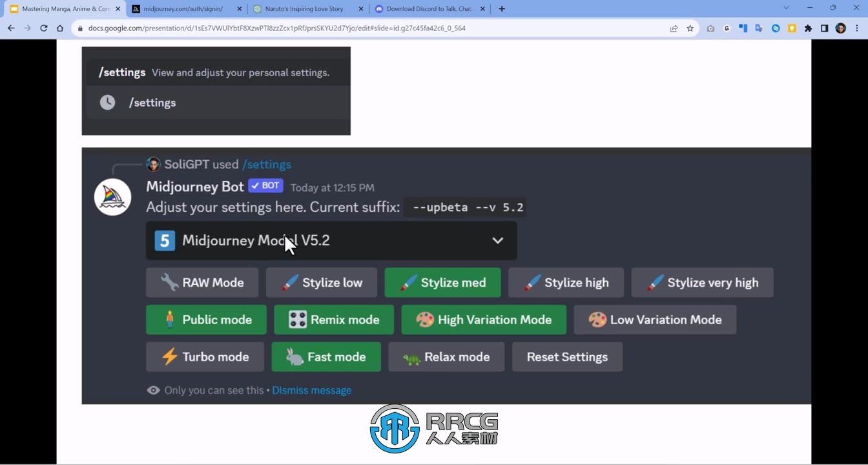This screenshot has width=868, height=465.
Task: Click the SoliGPT small user avatar
Action: (x=153, y=164)
